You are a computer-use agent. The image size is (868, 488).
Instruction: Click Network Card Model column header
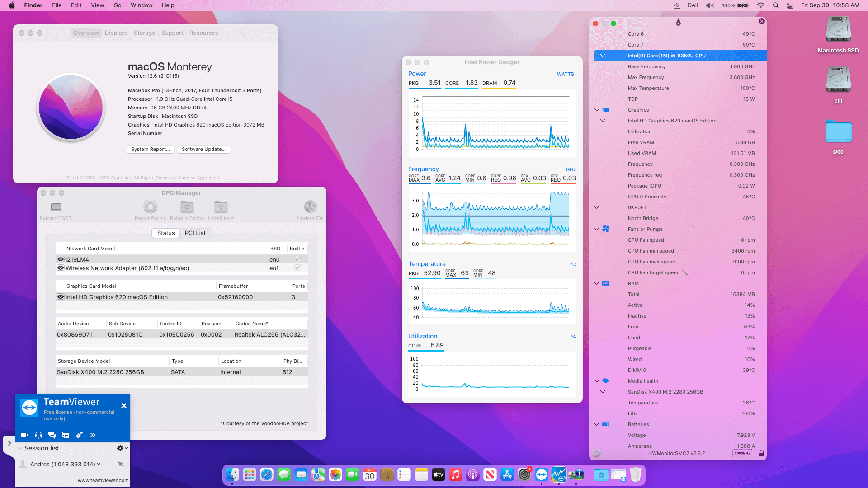[90, 249]
